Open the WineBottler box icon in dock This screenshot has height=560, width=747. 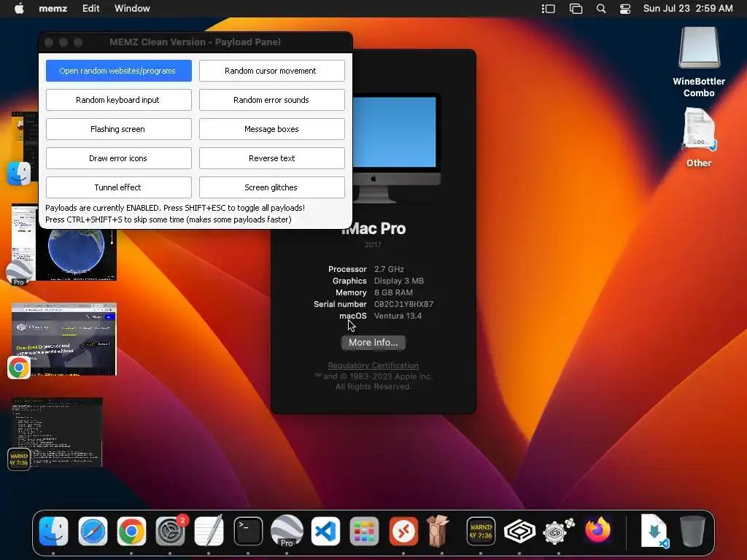438,531
